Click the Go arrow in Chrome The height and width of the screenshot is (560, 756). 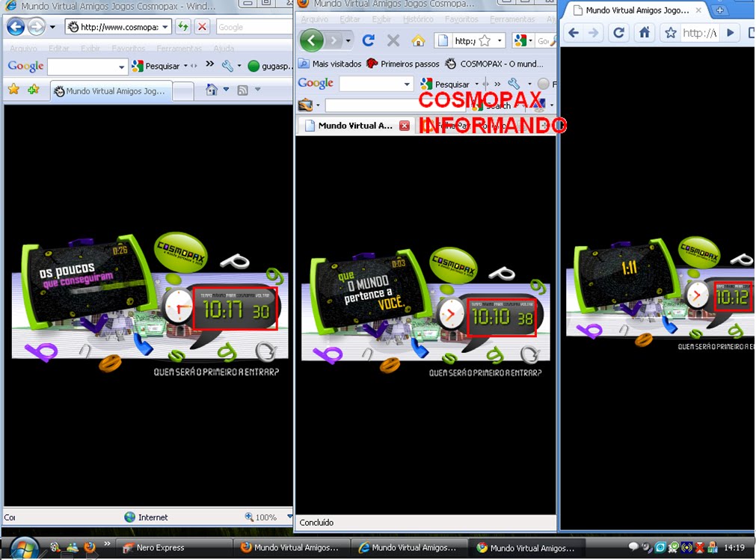point(731,33)
